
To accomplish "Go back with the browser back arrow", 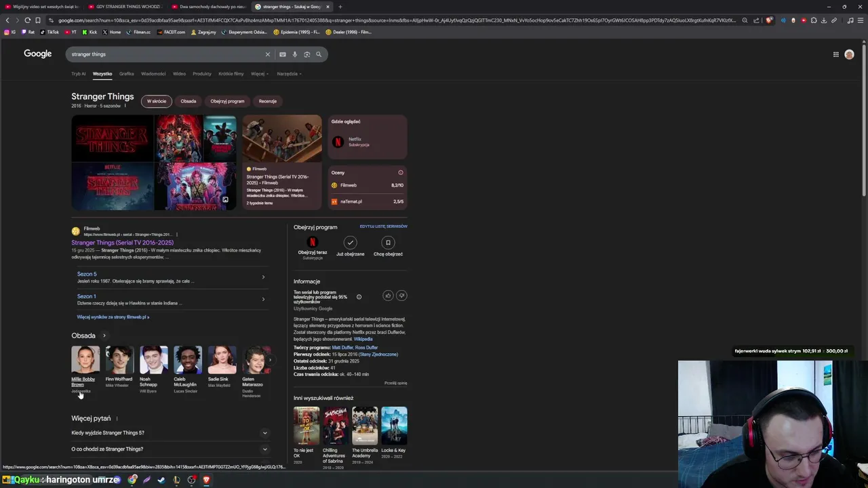I will (7, 20).
